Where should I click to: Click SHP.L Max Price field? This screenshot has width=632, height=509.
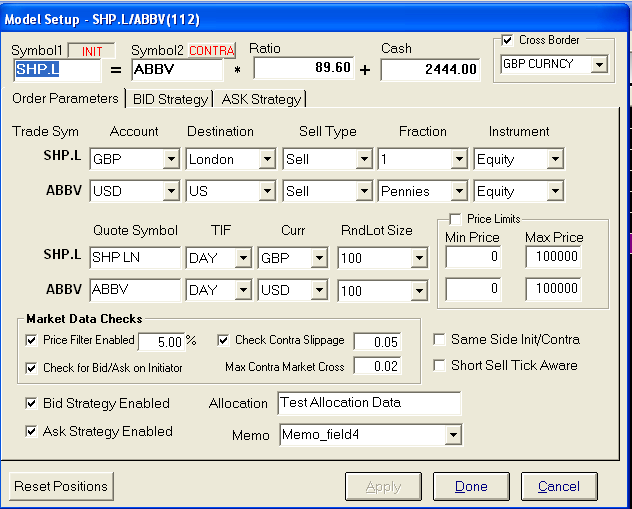553,256
